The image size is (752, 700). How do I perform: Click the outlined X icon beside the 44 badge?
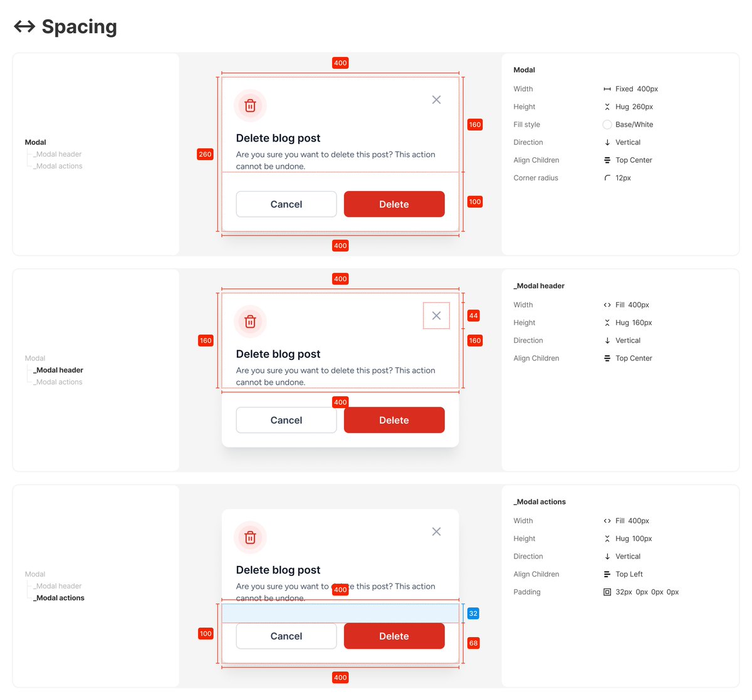click(x=437, y=316)
